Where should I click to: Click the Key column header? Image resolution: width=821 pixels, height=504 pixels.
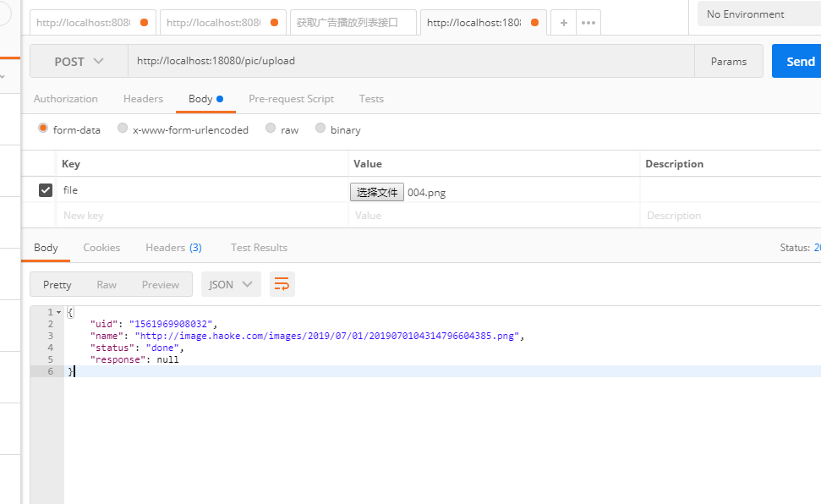pos(71,163)
